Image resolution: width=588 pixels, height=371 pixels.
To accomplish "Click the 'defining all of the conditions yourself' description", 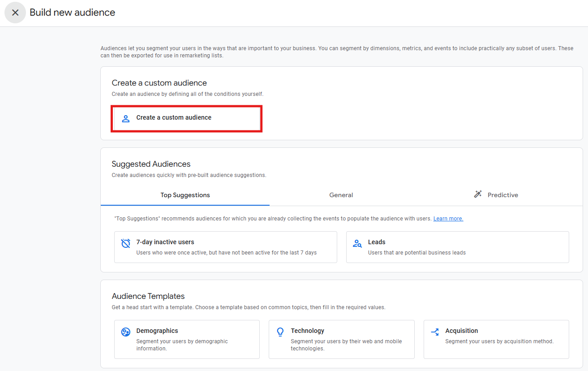I will tap(188, 94).
